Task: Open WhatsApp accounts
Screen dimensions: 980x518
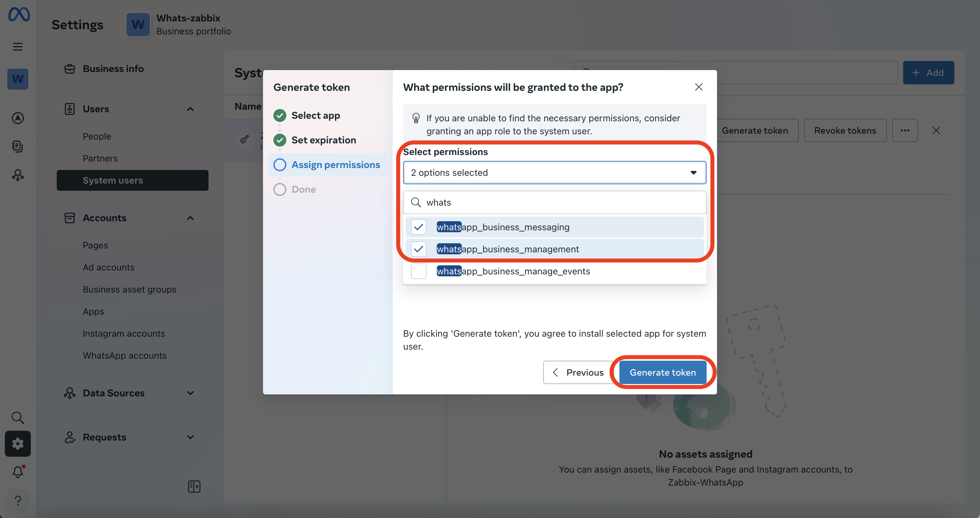Action: 125,356
